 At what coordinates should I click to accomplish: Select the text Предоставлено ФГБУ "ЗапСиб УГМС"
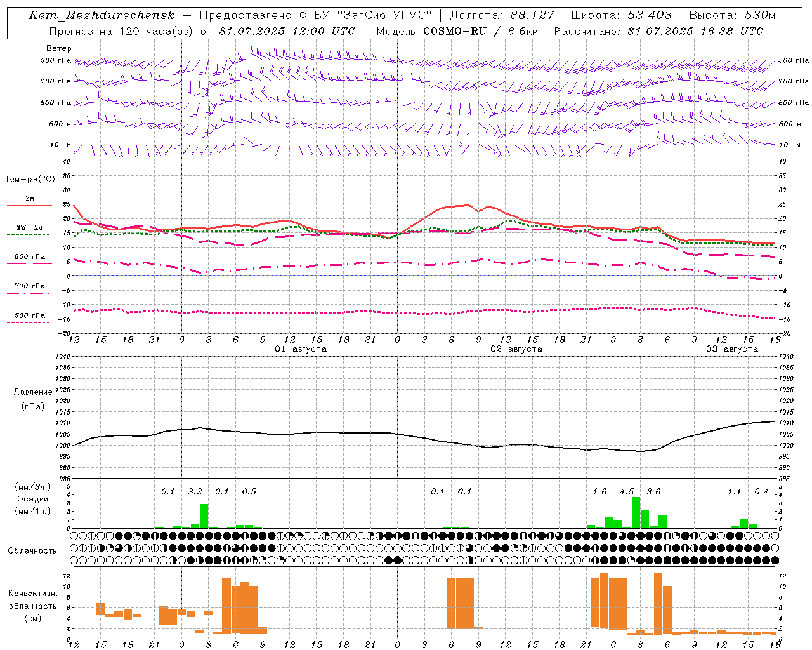click(315, 15)
